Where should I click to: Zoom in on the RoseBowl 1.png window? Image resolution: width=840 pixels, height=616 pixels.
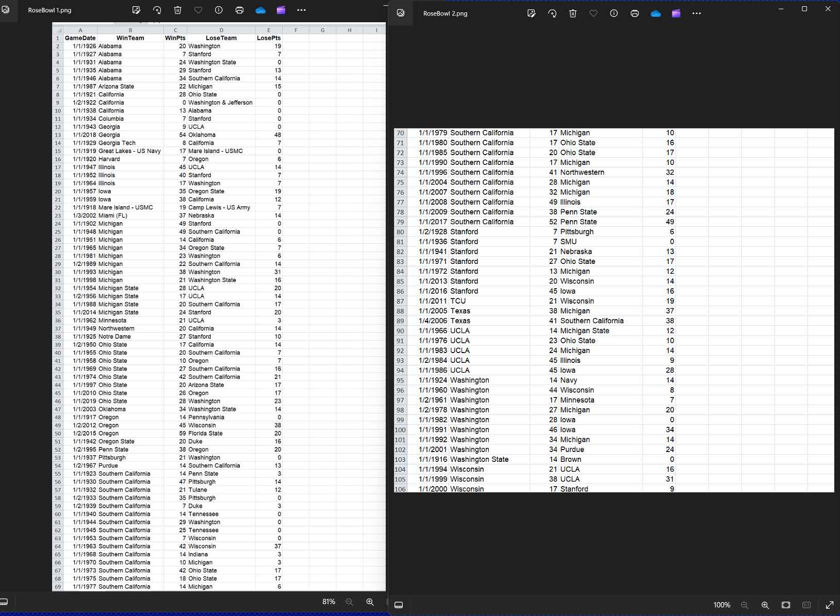click(x=370, y=602)
